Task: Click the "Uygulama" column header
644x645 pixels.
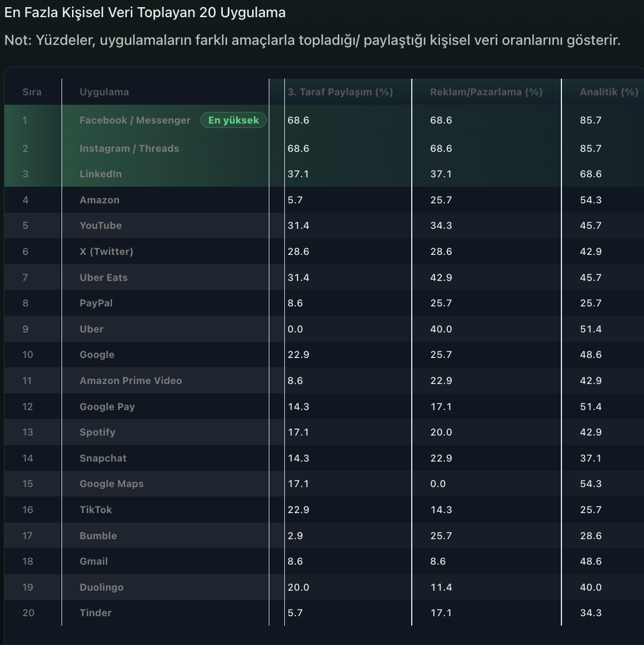Action: click(x=104, y=92)
